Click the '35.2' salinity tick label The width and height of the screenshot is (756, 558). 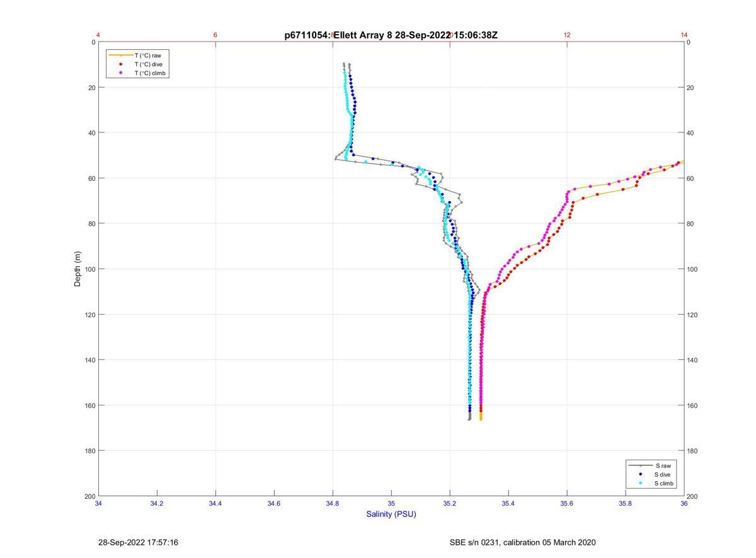450,503
